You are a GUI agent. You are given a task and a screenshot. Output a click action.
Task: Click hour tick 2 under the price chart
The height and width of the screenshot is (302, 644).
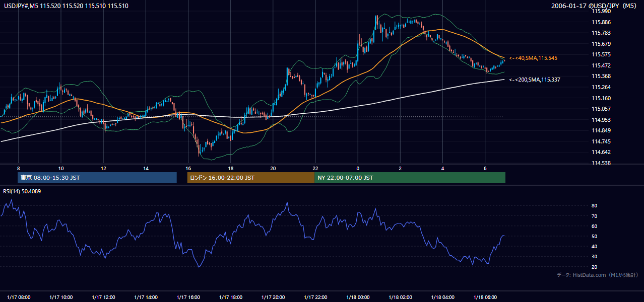(x=400, y=168)
